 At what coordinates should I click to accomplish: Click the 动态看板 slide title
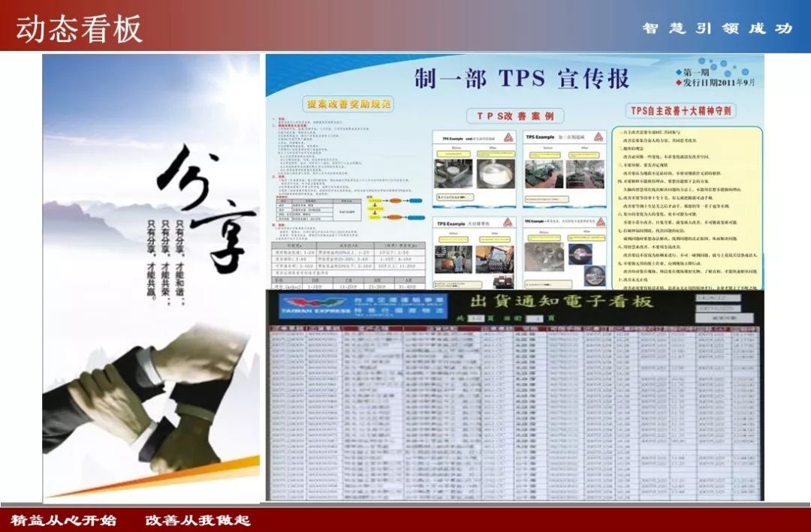(x=79, y=29)
